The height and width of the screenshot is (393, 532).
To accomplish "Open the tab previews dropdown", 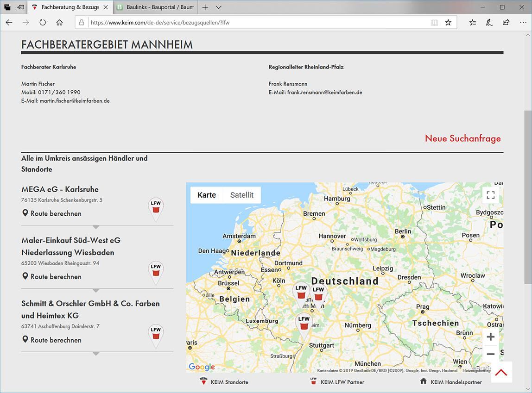I will click(219, 7).
